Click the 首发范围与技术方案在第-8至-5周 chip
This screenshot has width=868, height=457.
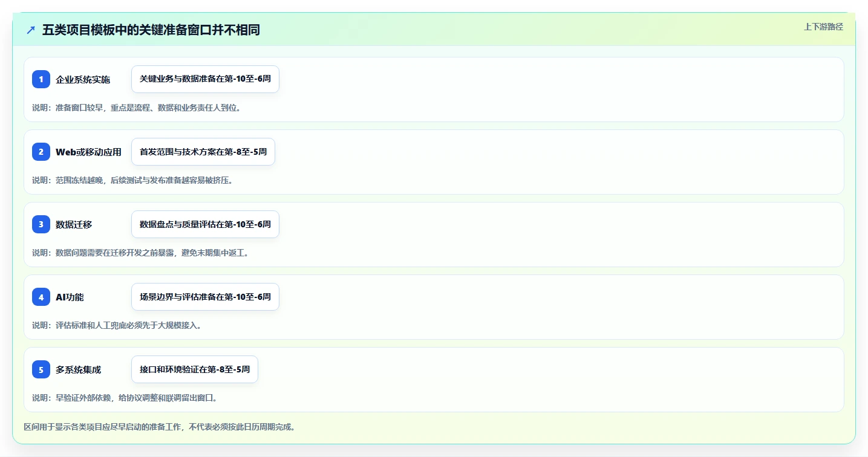203,152
